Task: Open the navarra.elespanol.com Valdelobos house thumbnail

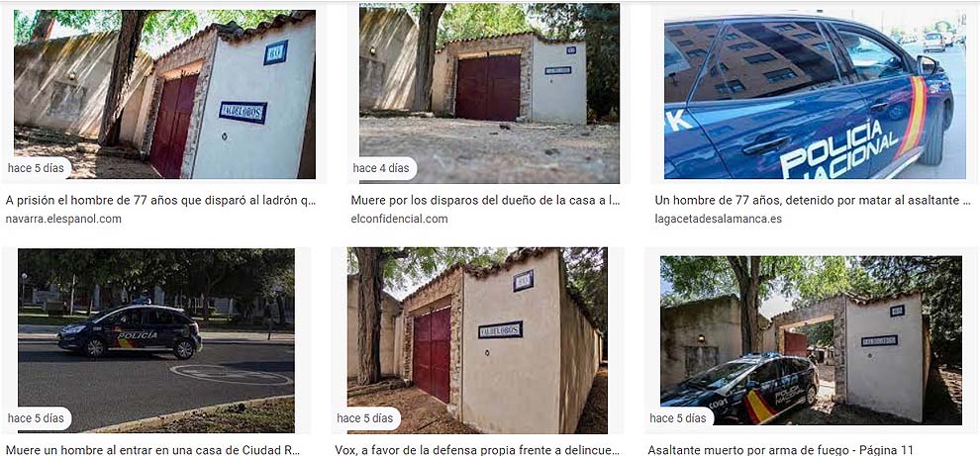Action: click(164, 94)
